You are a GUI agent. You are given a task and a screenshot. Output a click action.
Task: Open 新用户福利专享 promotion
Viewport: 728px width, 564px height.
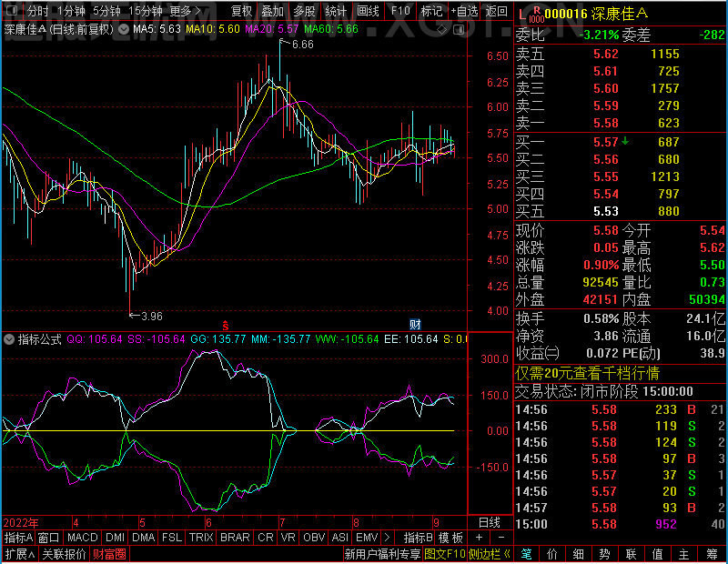(x=382, y=554)
